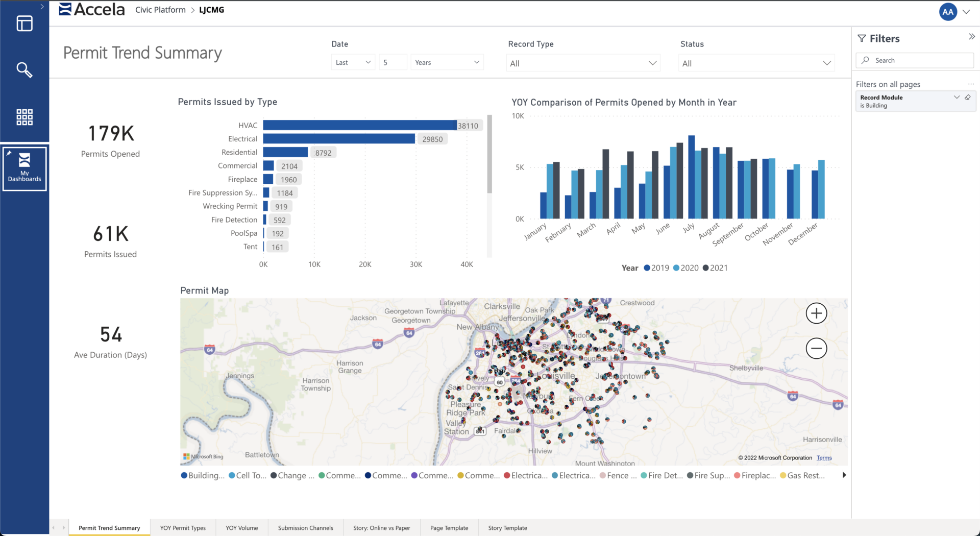Click the search field in the Filters pane
980x536 pixels.
click(914, 60)
